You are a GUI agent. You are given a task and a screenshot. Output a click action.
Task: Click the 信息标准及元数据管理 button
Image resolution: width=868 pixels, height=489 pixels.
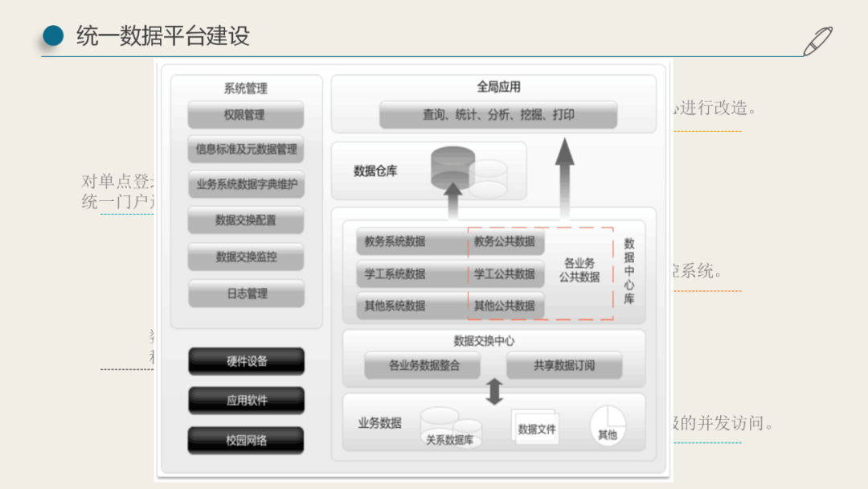[x=245, y=149]
